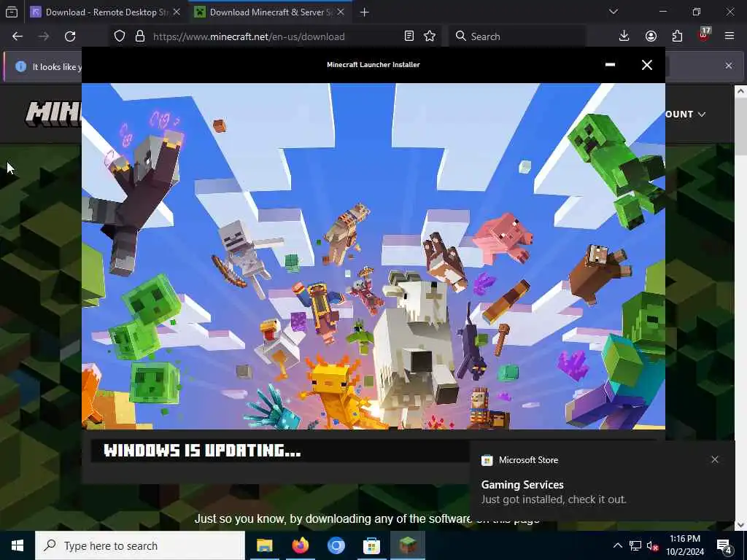Image resolution: width=747 pixels, height=560 pixels.
Task: Open File Explorer from the taskbar
Action: pos(264,545)
